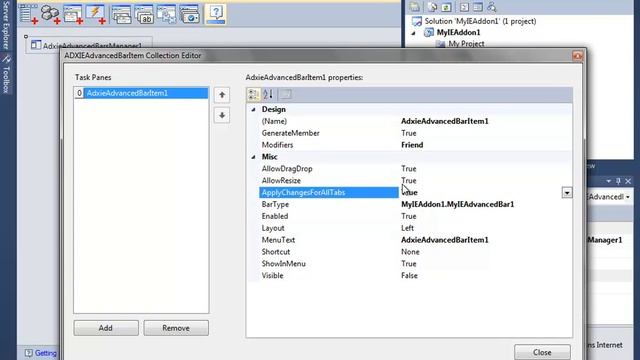
Task: Collapse the Design category
Action: pos(253,109)
